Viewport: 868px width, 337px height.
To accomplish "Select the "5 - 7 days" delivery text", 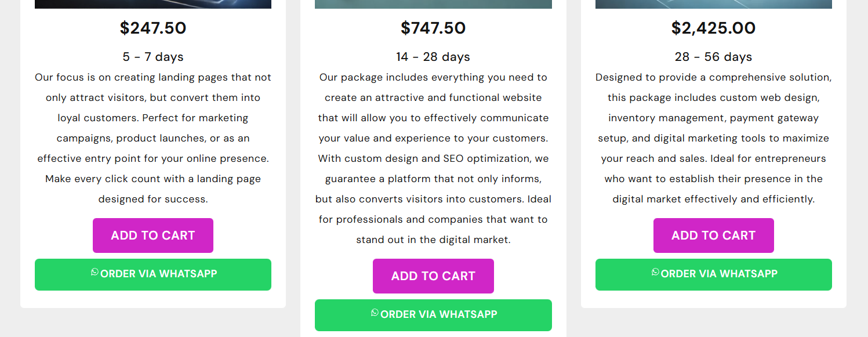I will coord(153,57).
